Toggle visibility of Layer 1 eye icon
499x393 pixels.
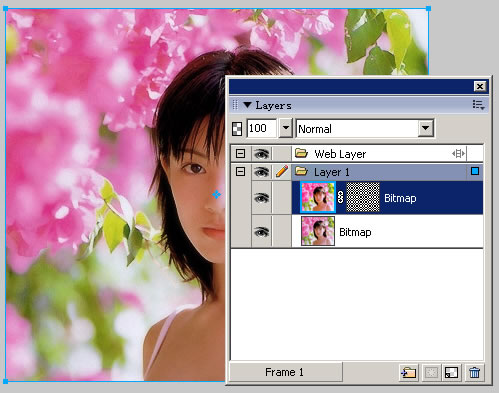pos(261,172)
